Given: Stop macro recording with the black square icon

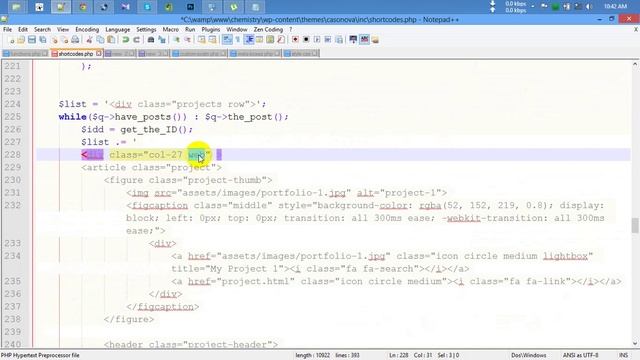Looking at the screenshot, I should 306,40.
